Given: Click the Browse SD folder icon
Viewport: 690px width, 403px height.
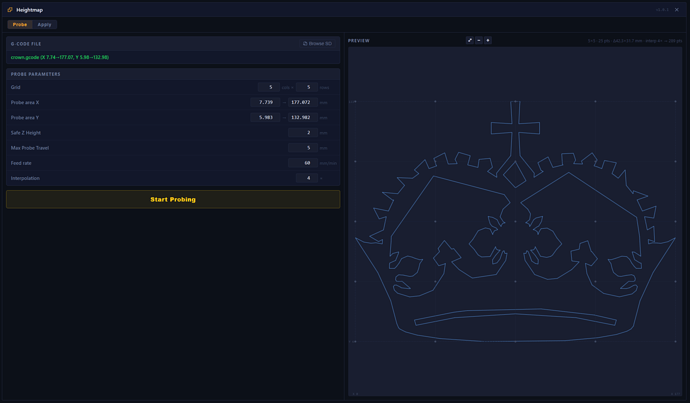Looking at the screenshot, I should pyautogui.click(x=305, y=44).
